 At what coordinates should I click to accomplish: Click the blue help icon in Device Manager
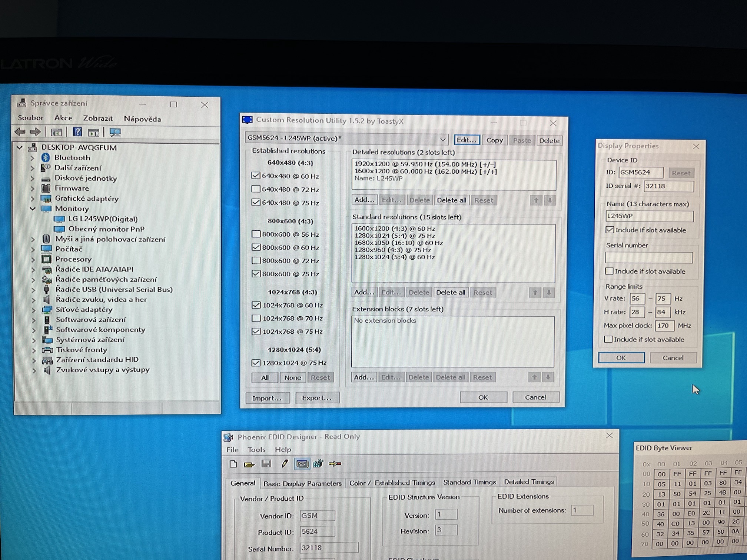tap(77, 132)
